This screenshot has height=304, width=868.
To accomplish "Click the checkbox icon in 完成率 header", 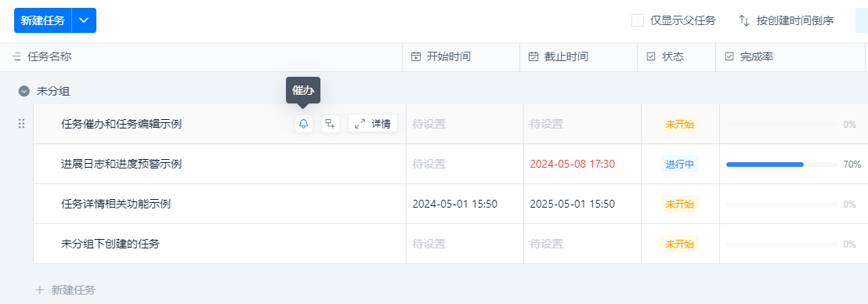I will click(729, 56).
